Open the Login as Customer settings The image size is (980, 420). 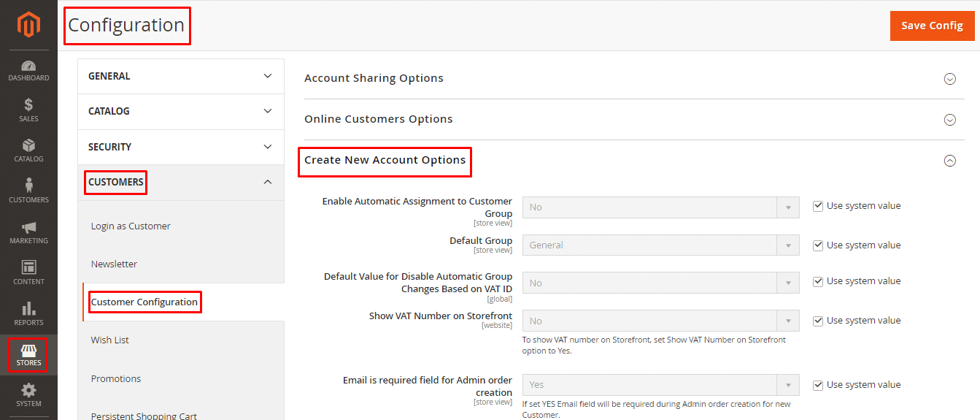[131, 226]
